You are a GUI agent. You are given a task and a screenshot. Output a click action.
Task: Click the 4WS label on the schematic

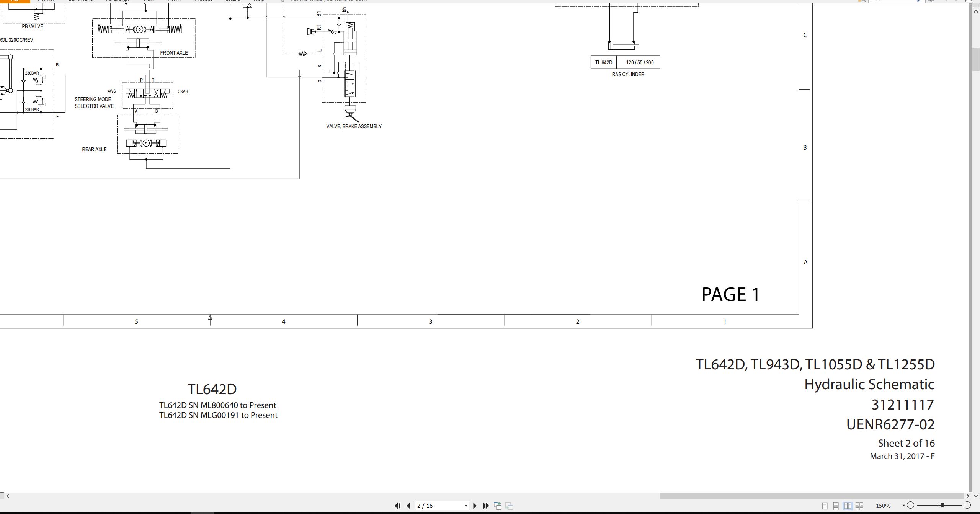pos(111,91)
